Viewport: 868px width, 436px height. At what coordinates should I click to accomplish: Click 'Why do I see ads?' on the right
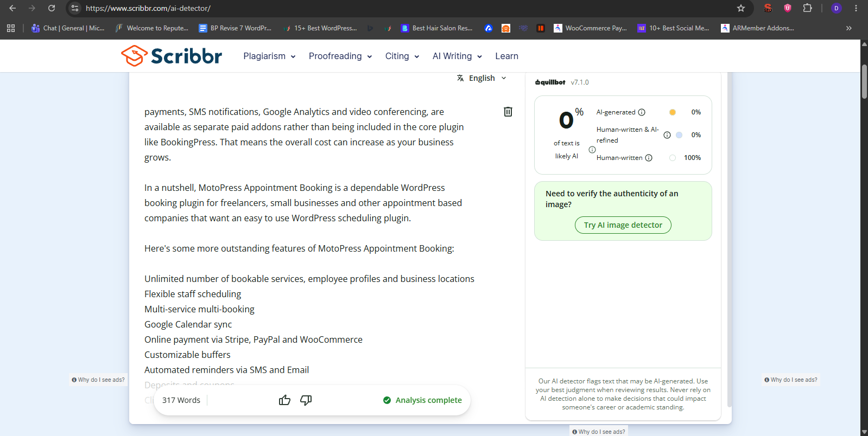point(791,380)
